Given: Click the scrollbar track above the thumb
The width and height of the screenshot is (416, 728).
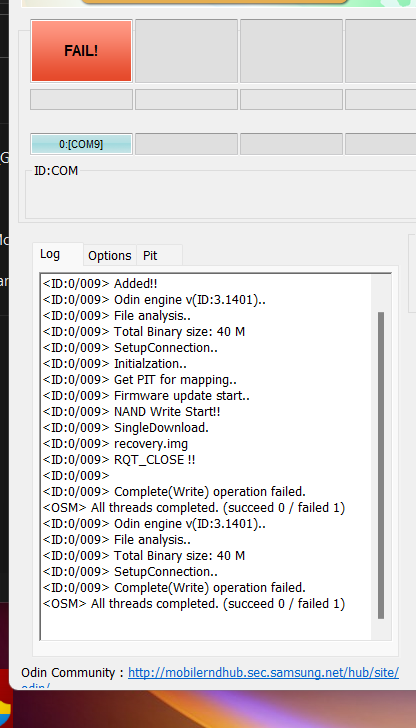Looking at the screenshot, I should pos(381,293).
